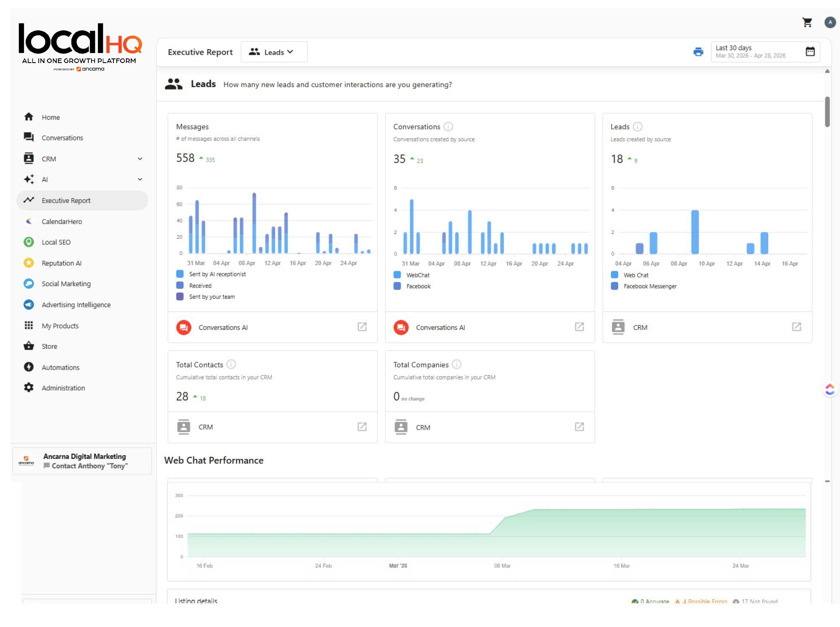Click the Automations lightning icon
This screenshot has height=627, width=840.
29,367
